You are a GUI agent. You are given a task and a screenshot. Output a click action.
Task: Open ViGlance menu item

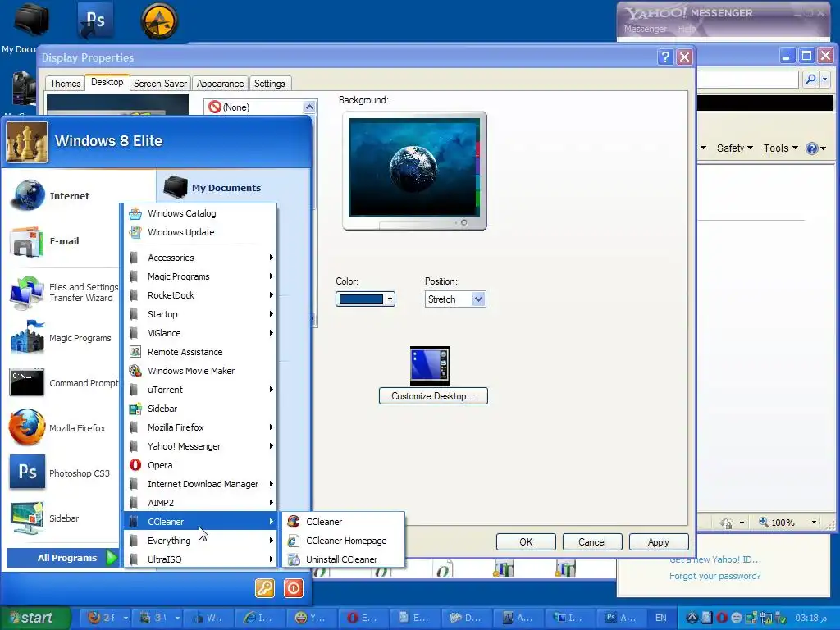point(200,333)
